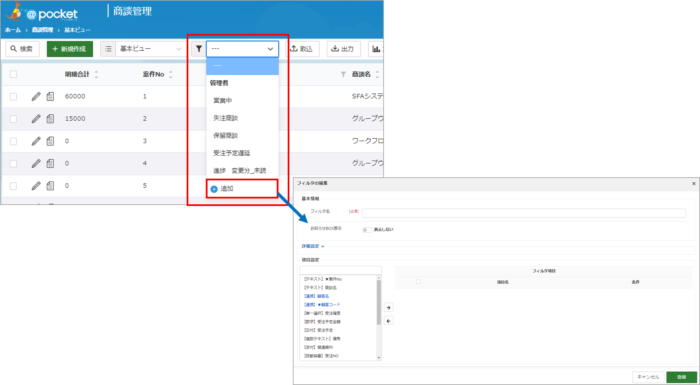Open the 基本ビュー view dropdown
The width and height of the screenshot is (700, 385).
(150, 49)
